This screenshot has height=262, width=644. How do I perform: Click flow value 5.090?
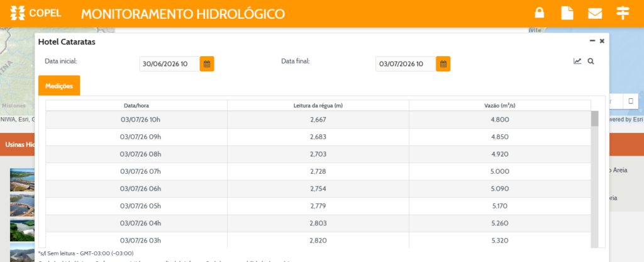coord(500,189)
